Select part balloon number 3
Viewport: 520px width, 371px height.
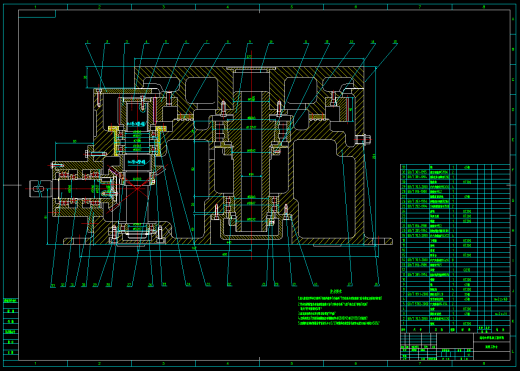pos(127,42)
